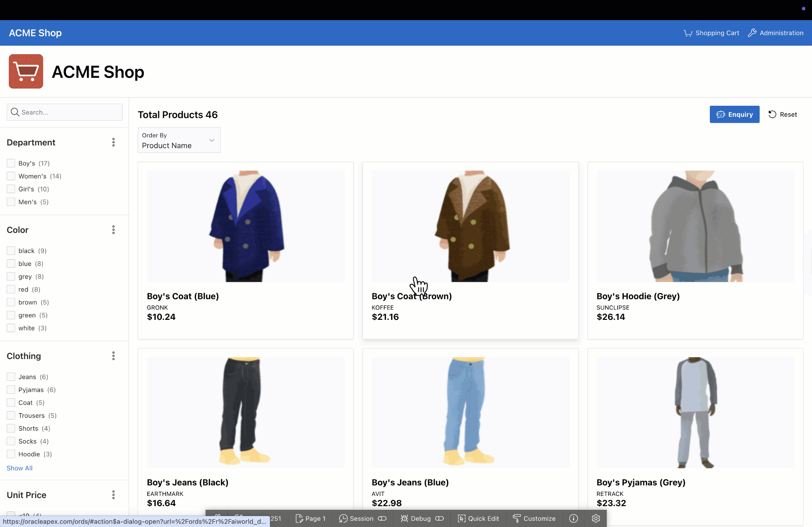This screenshot has width=812, height=527.
Task: Open Clothing facet three-dot menu
Action: (x=114, y=356)
